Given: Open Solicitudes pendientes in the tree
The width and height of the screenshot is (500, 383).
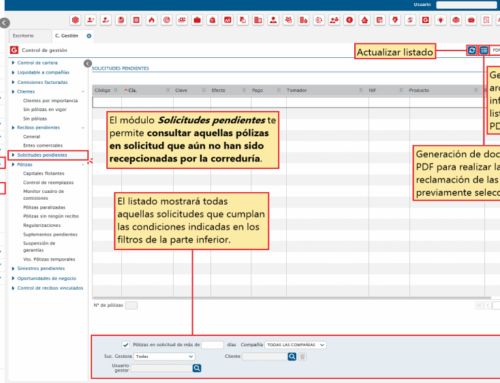Looking at the screenshot, I should [x=42, y=155].
